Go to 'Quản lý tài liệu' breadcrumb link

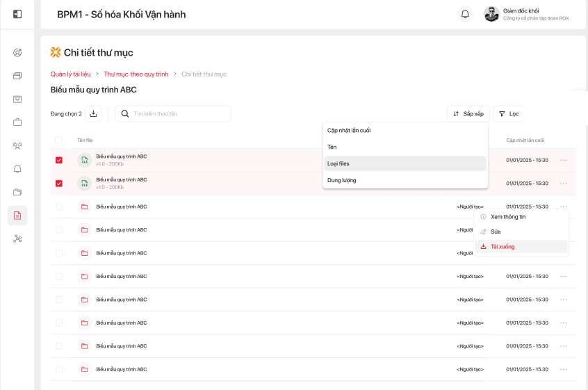pos(71,74)
